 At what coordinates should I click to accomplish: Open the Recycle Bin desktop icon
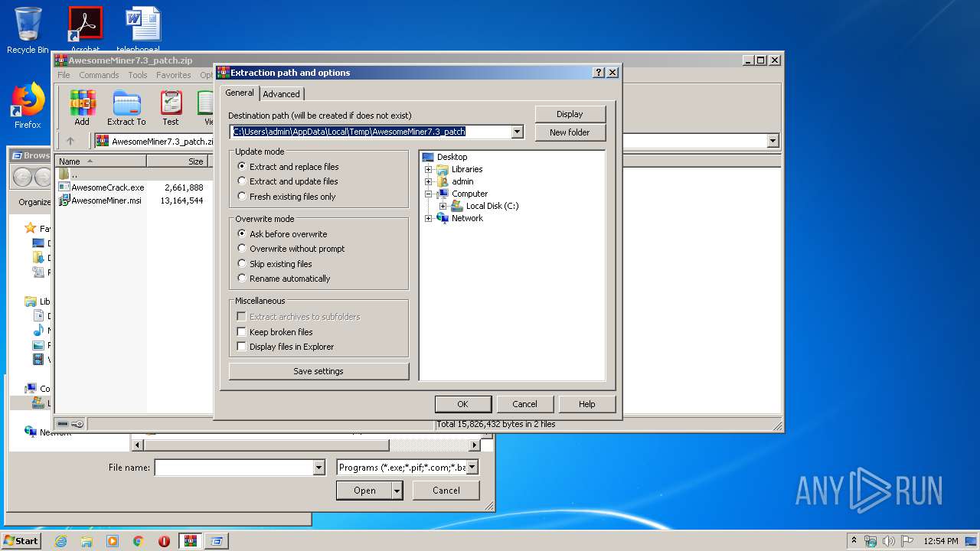pos(28,31)
